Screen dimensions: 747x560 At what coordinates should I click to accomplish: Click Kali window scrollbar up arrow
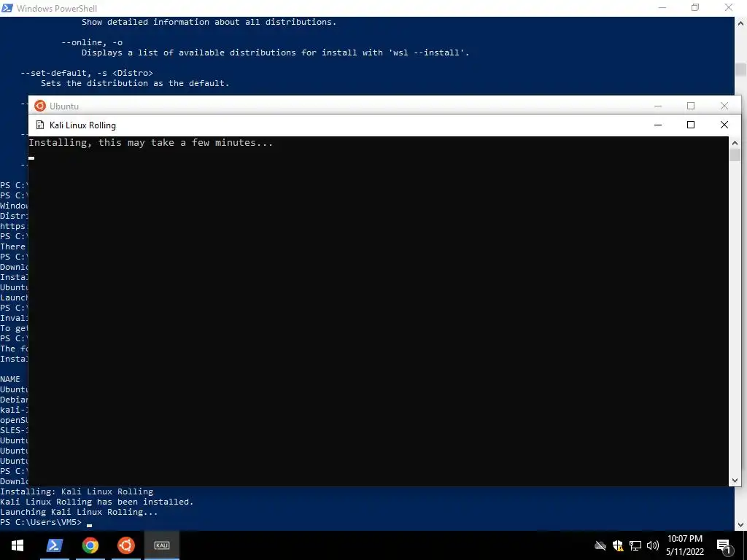pyautogui.click(x=735, y=143)
